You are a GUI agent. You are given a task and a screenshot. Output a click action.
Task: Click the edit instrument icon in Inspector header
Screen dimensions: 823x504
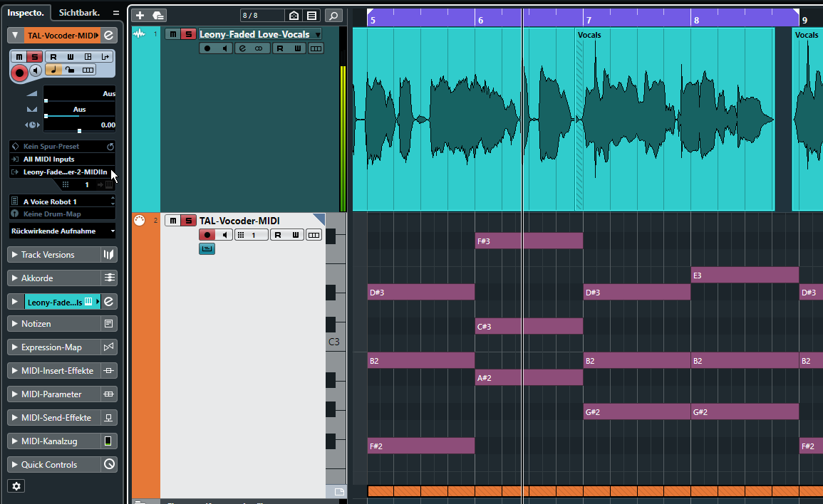click(108, 35)
